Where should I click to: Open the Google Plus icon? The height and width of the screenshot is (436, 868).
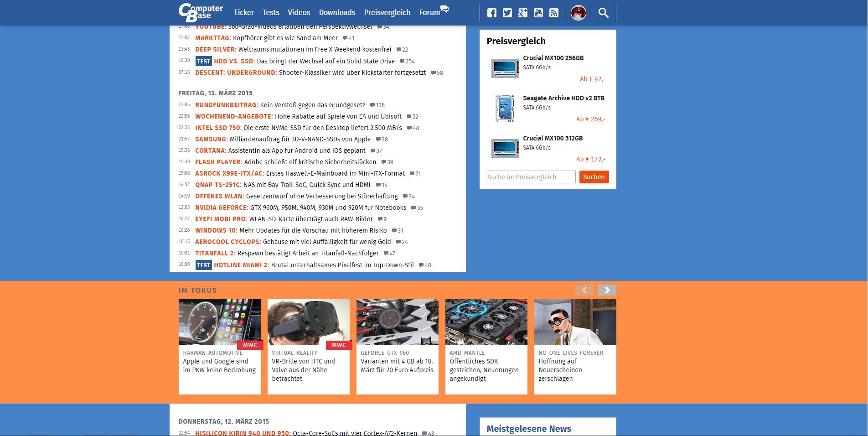click(523, 13)
